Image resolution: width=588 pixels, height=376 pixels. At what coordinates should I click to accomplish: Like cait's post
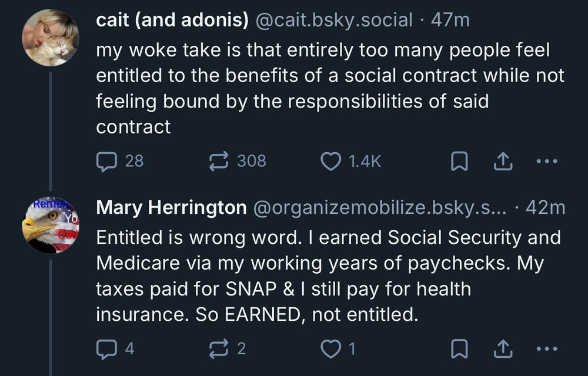[332, 160]
